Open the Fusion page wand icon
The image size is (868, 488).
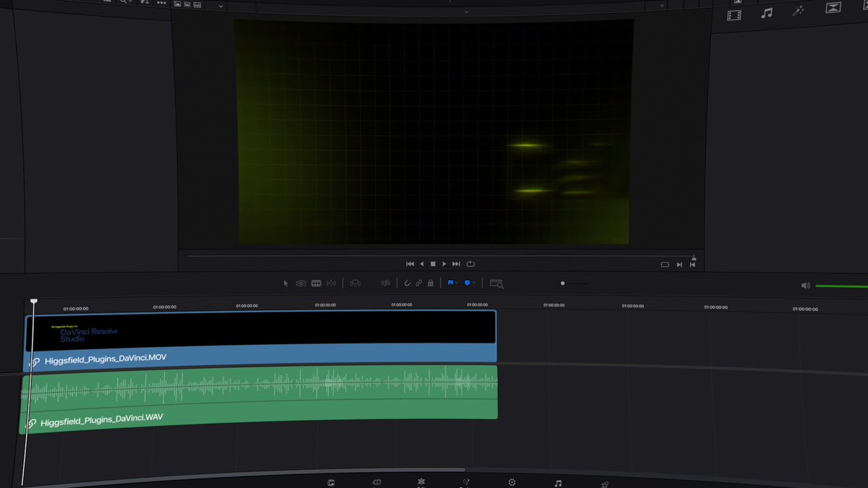pyautogui.click(x=467, y=483)
